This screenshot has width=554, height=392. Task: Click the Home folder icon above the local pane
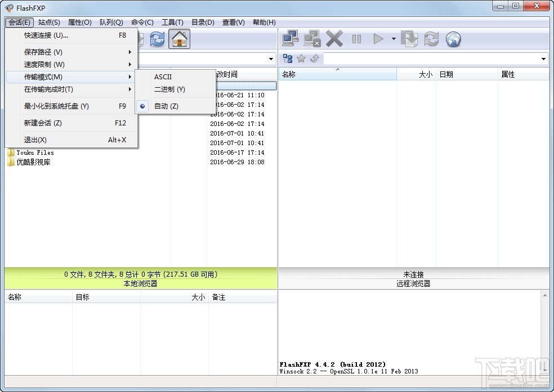tap(179, 39)
